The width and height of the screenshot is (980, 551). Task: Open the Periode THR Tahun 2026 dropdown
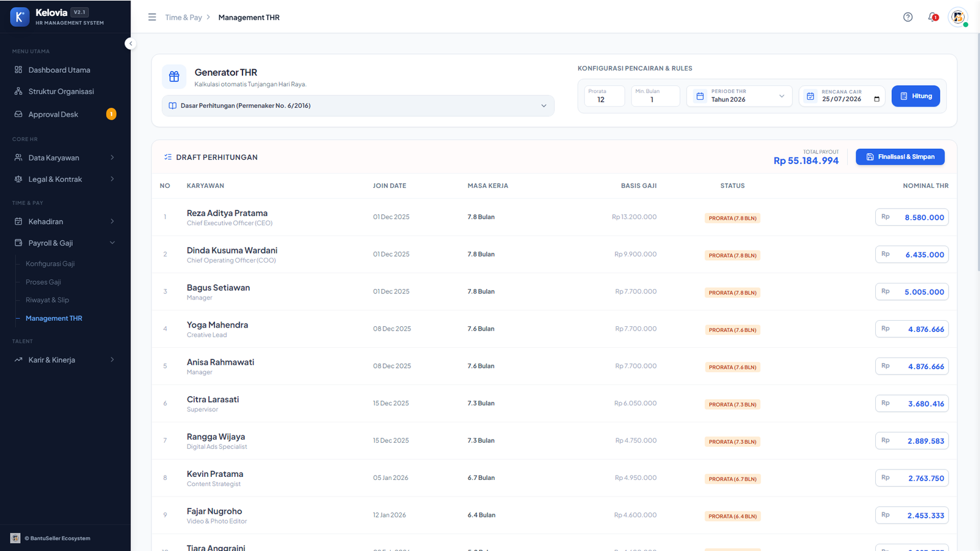739,96
